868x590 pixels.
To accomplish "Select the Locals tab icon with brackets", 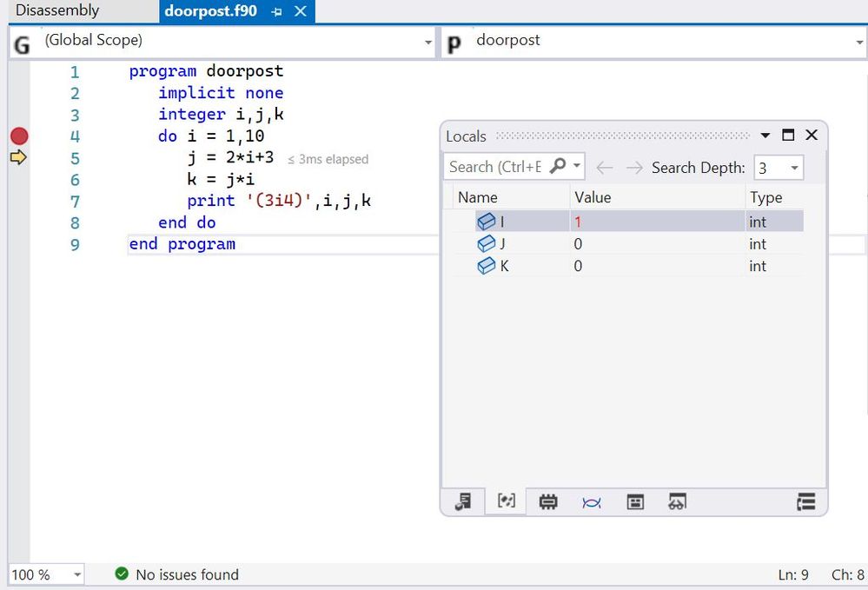I will (x=506, y=501).
